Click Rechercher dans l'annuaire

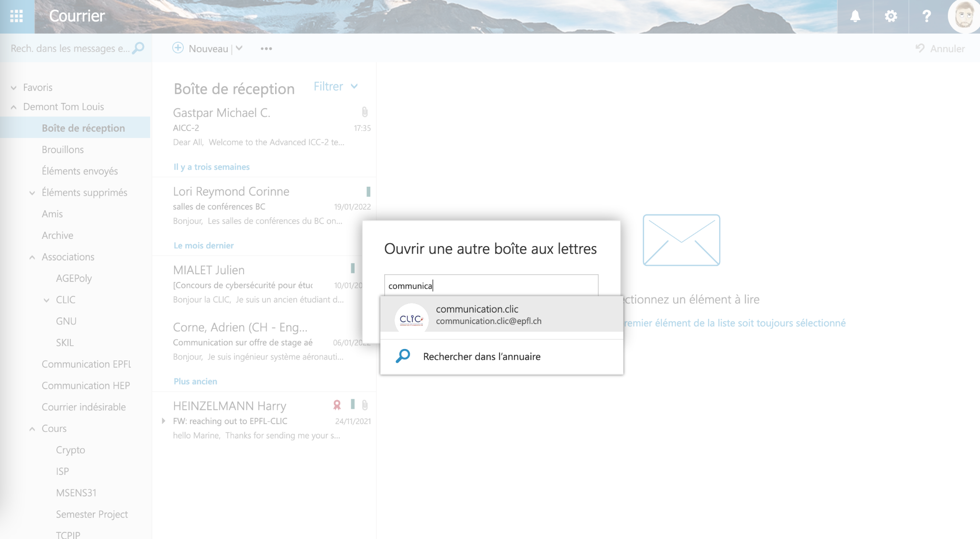click(481, 357)
